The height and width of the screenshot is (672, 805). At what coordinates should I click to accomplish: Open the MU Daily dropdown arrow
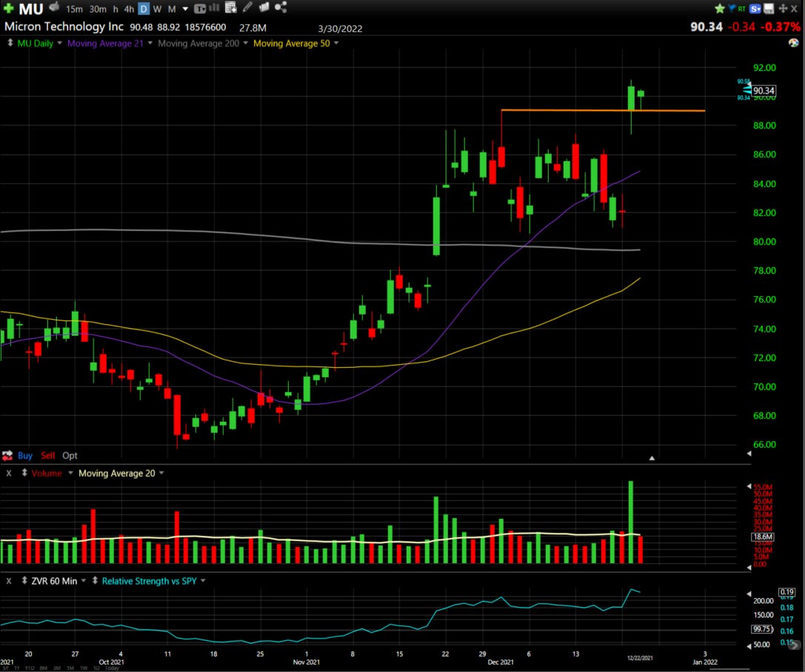click(59, 43)
